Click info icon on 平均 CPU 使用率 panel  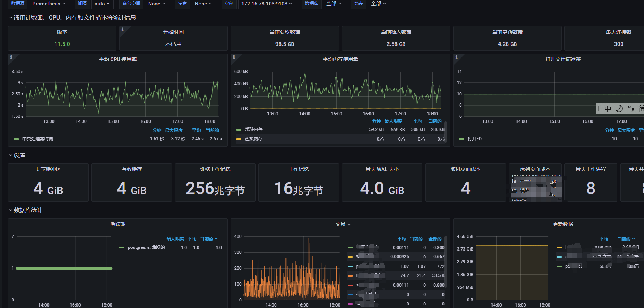(x=11, y=57)
